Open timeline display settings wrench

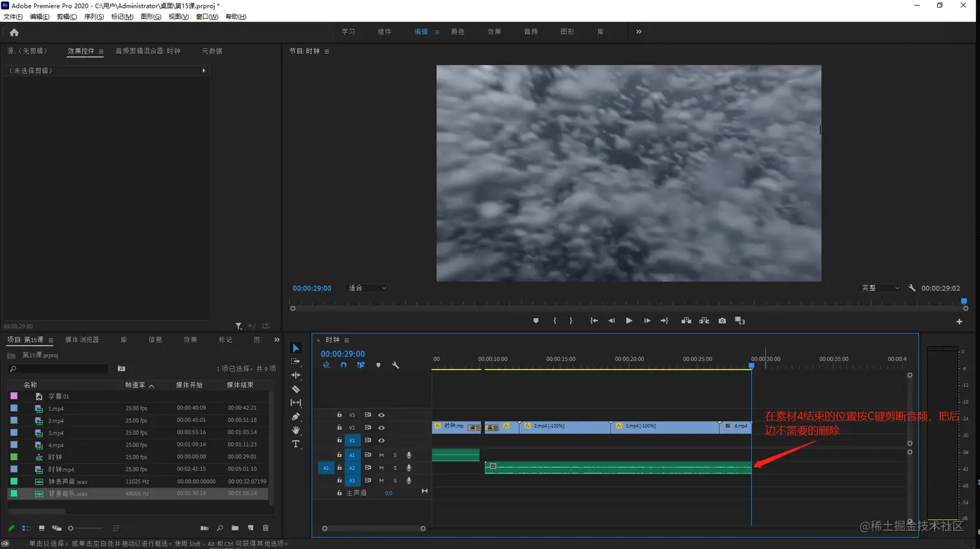click(x=395, y=366)
